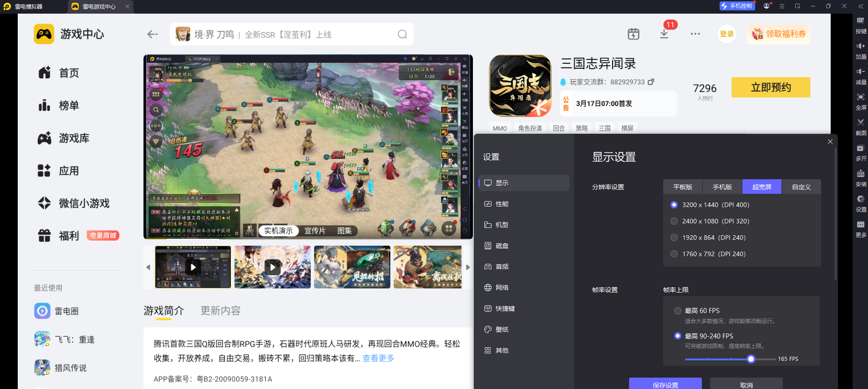Launch 飞飞：重逢 from recently used

point(65,339)
